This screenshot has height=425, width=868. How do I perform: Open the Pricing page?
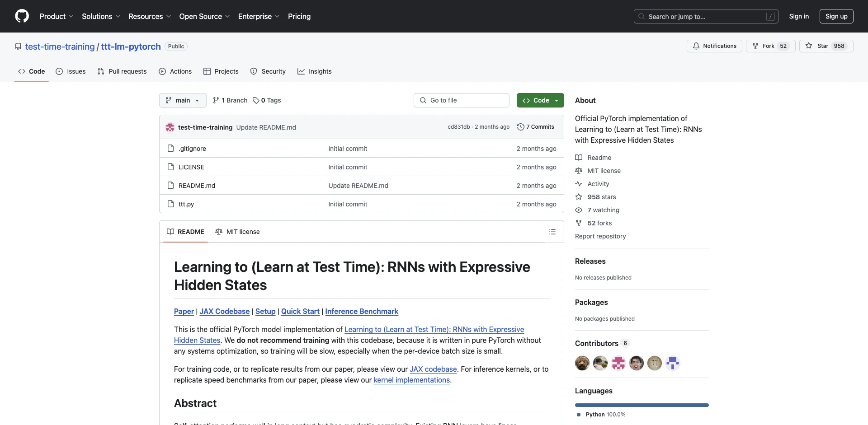click(x=299, y=16)
